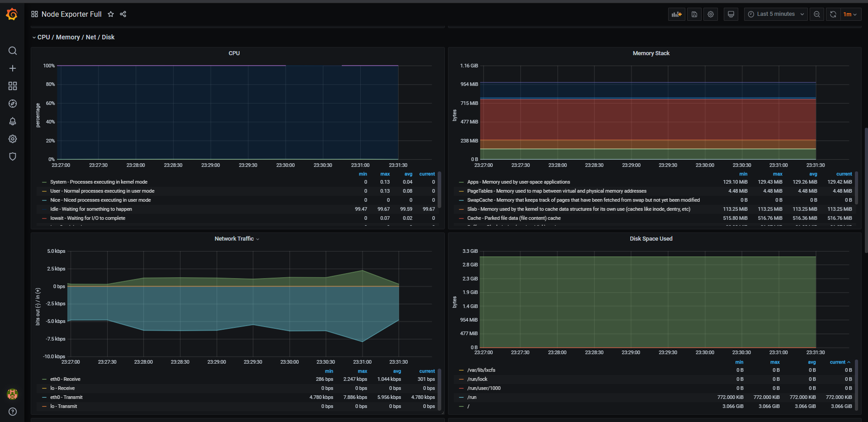Open Explore from the compass sidebar icon

[x=13, y=104]
